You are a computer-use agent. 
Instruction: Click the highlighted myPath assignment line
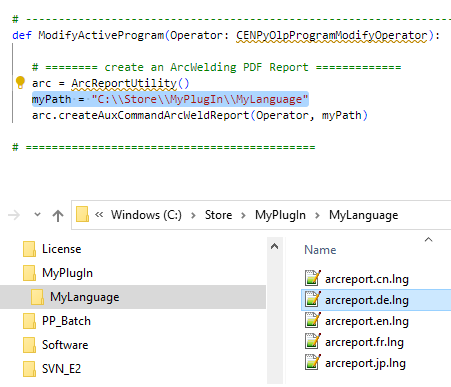point(170,99)
